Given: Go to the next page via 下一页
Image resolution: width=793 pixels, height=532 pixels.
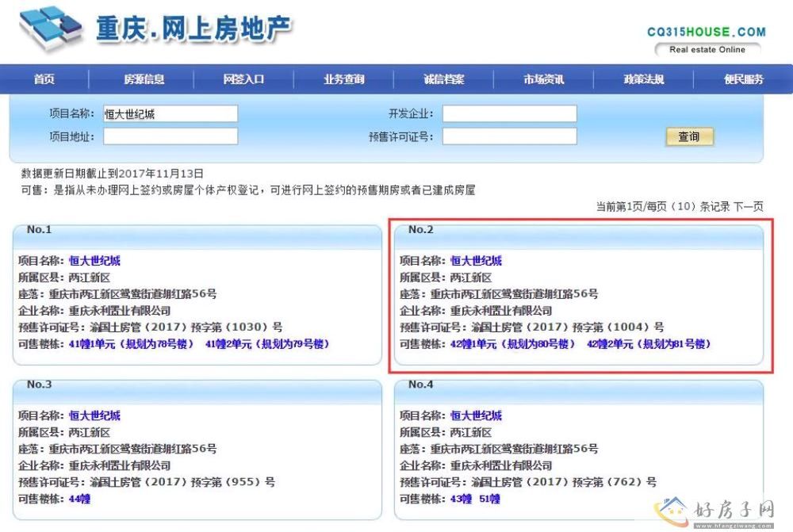Looking at the screenshot, I should (749, 206).
